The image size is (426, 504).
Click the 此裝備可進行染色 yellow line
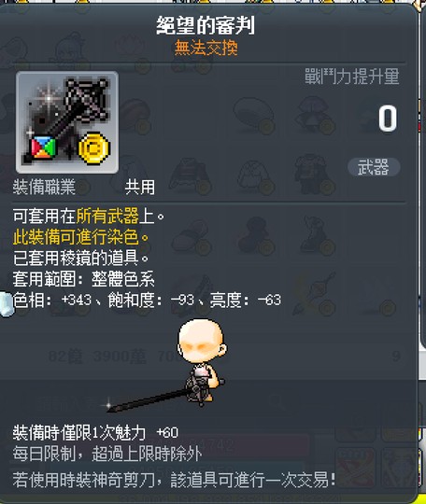click(80, 237)
